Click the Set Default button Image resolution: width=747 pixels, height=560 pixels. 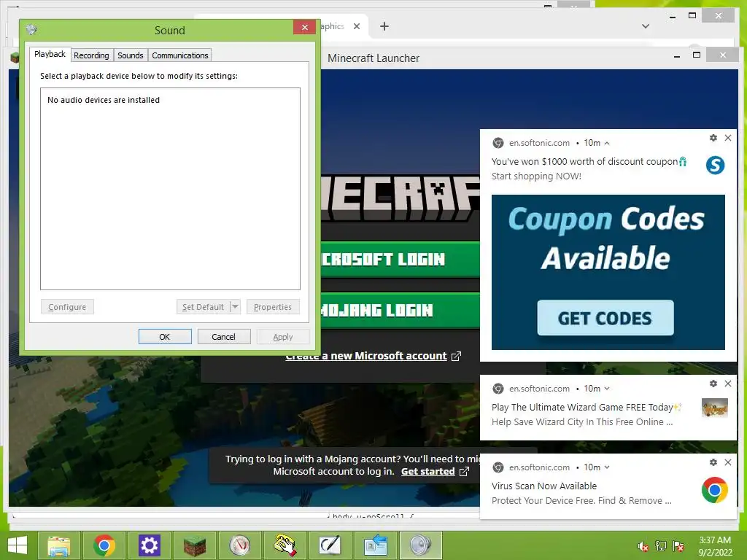[203, 307]
